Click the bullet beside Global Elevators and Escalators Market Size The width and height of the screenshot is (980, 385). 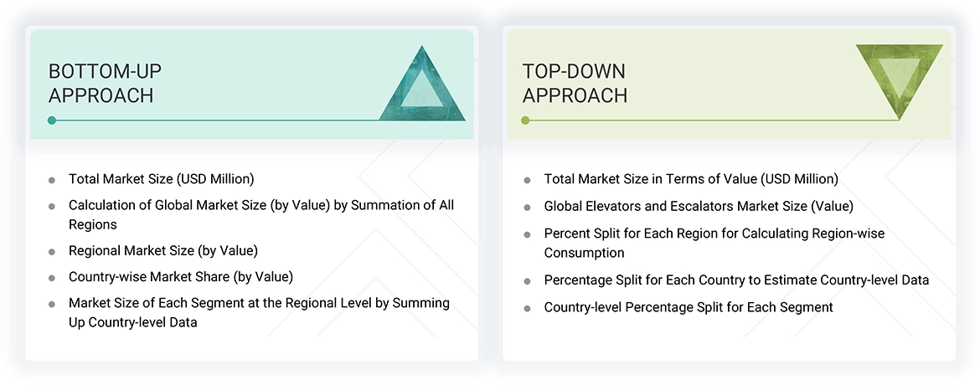click(527, 207)
